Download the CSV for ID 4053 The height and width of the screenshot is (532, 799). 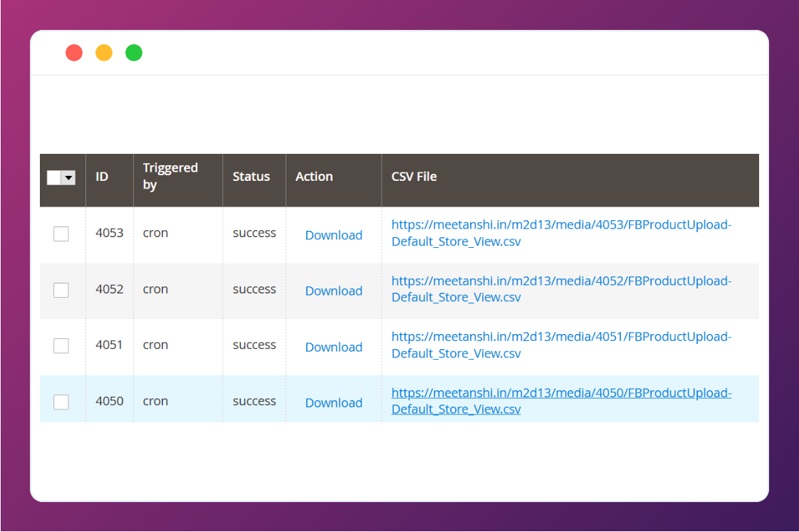tap(334, 235)
